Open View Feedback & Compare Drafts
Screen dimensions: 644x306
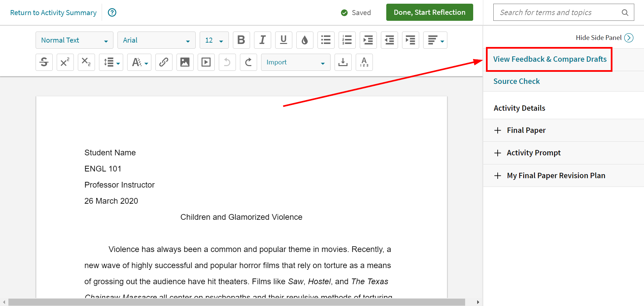click(x=550, y=59)
